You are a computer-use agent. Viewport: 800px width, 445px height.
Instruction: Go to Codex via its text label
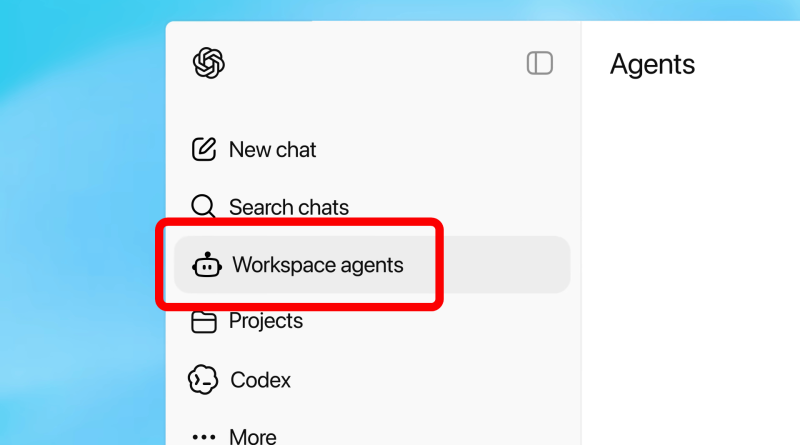coord(260,380)
